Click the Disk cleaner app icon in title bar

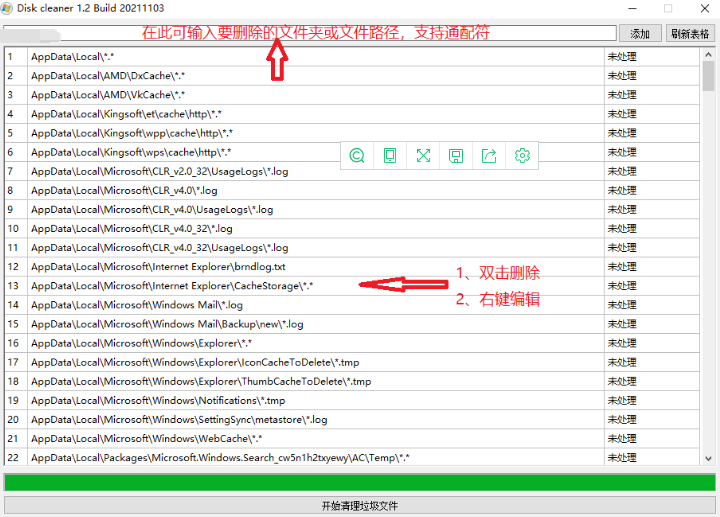[6, 8]
